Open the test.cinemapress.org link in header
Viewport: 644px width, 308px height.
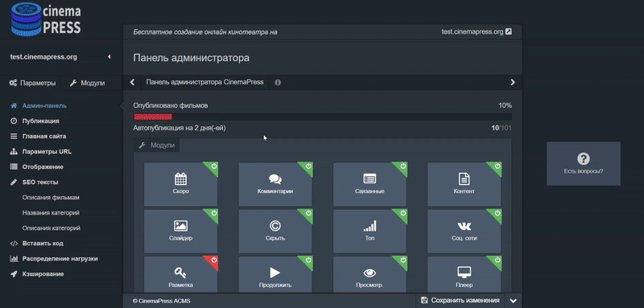click(x=473, y=31)
